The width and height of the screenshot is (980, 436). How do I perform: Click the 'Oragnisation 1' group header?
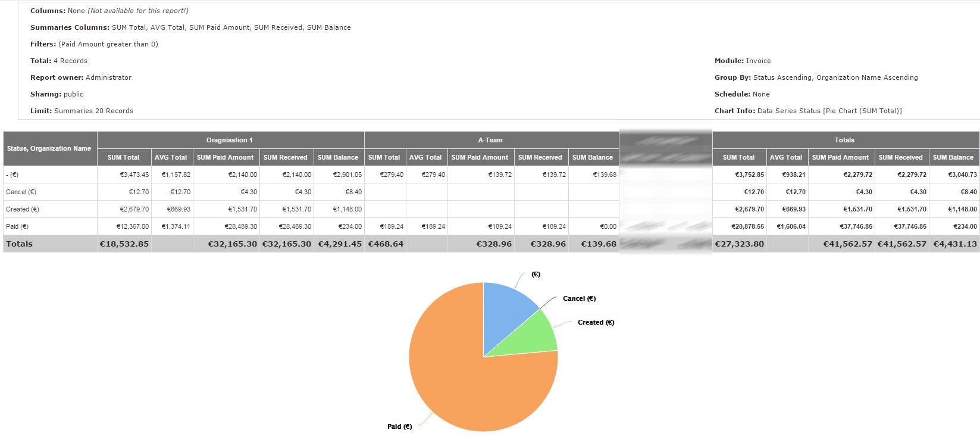tap(230, 140)
